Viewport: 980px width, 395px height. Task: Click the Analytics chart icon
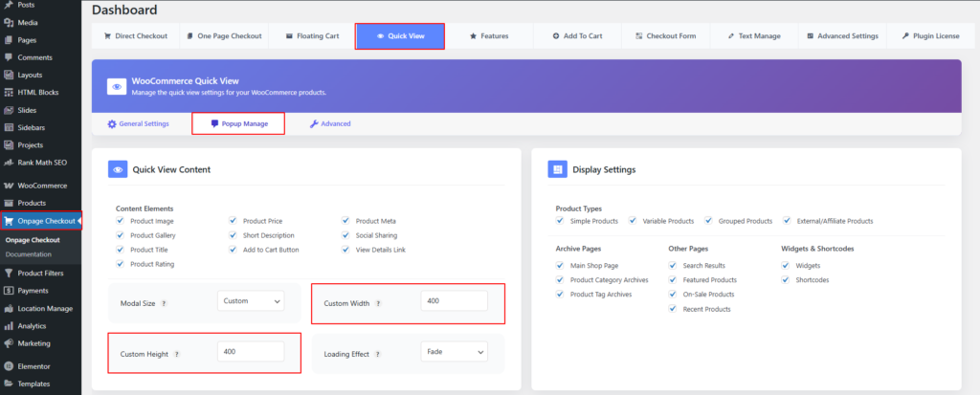point(9,326)
